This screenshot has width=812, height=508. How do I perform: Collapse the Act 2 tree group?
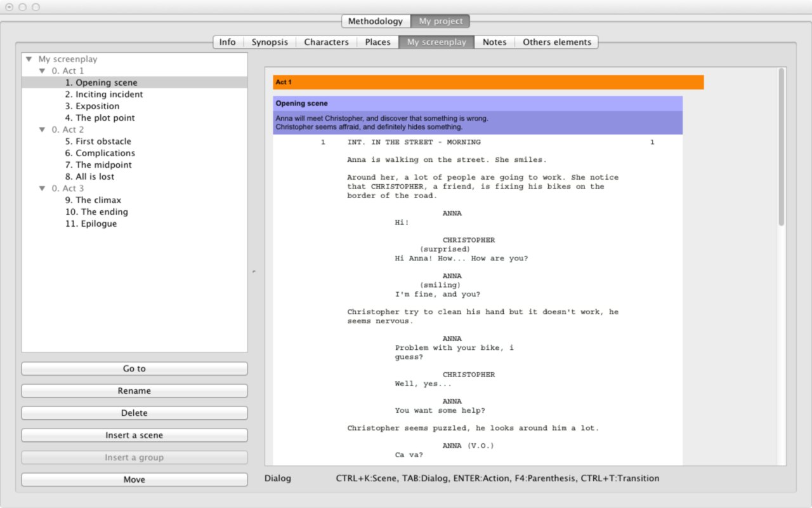[x=42, y=130]
